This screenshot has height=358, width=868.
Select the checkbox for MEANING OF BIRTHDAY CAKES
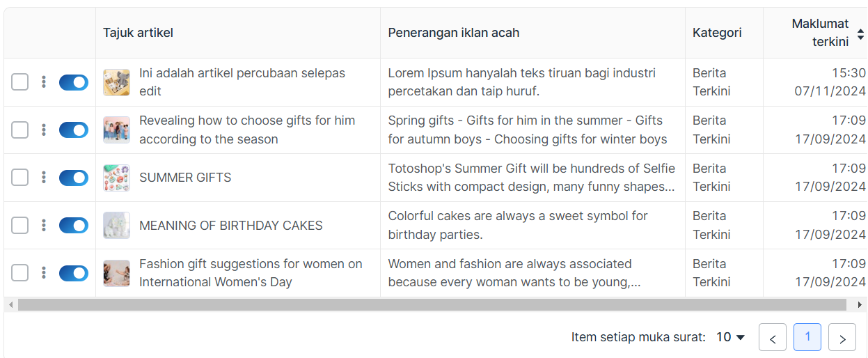[20, 225]
